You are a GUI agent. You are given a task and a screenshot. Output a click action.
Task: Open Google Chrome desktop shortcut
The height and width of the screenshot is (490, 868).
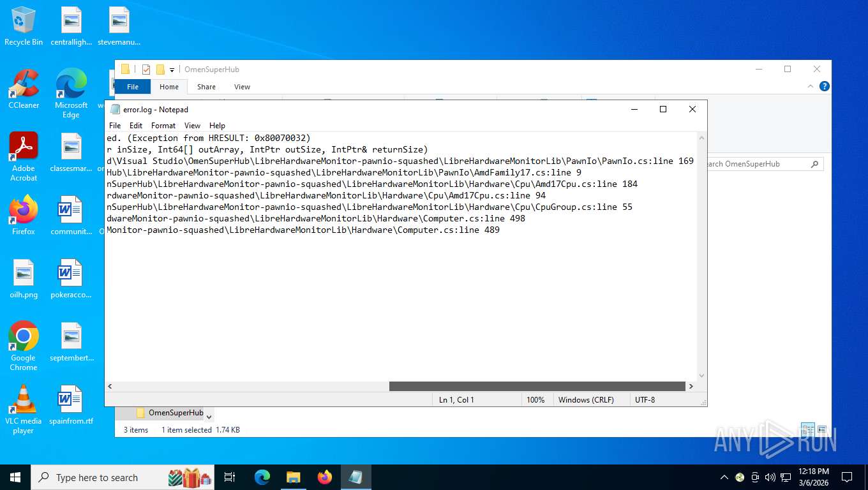tap(24, 346)
